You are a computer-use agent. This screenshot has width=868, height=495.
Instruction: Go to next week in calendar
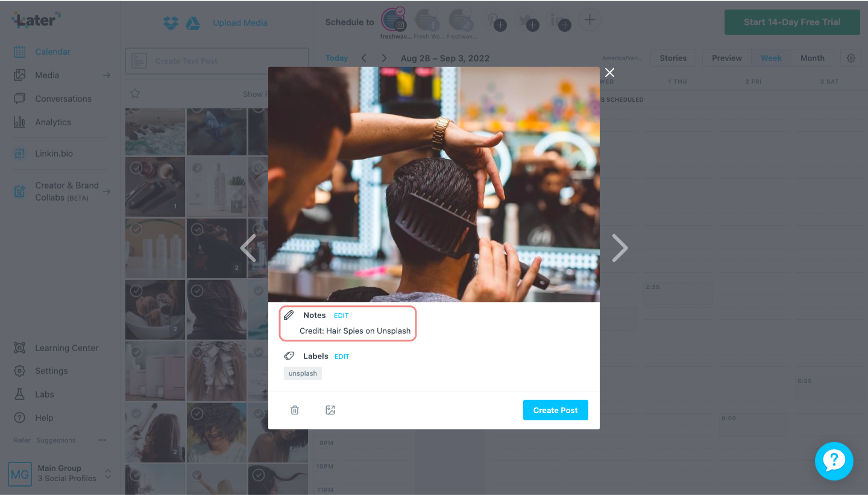tap(384, 58)
